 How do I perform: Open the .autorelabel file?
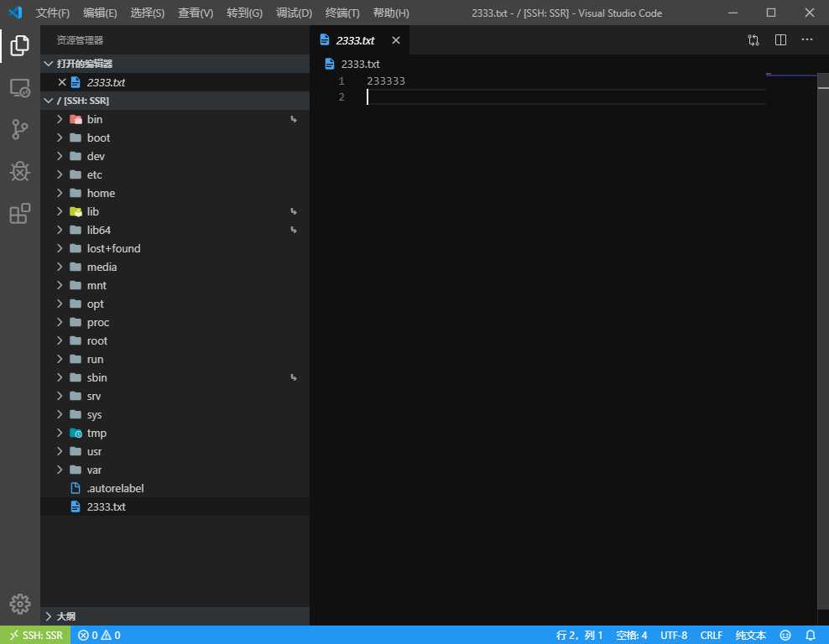click(175, 489)
